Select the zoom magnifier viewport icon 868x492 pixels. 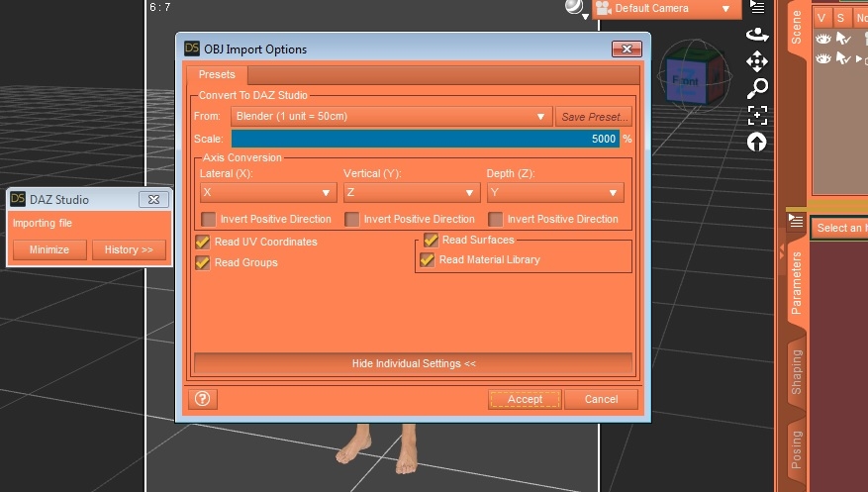tap(757, 88)
